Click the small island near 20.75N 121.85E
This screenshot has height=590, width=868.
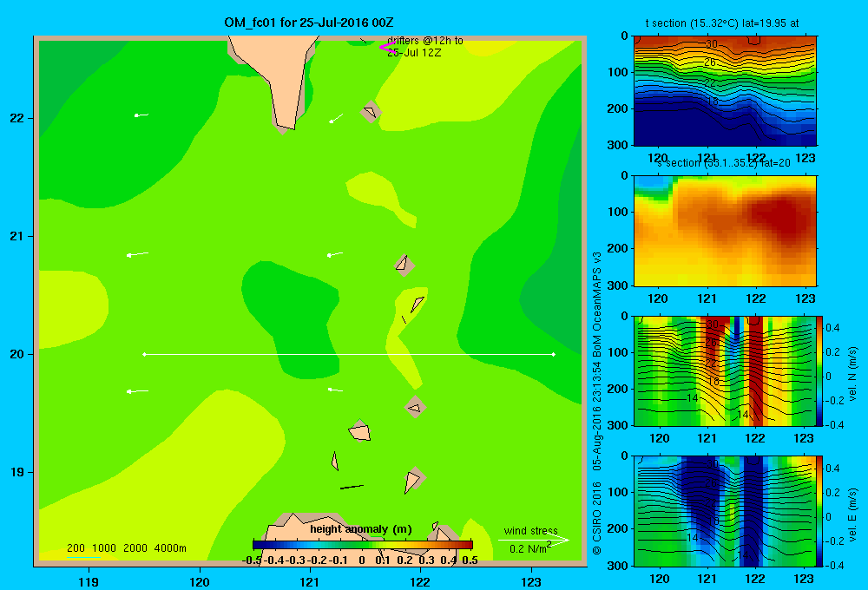pyautogui.click(x=404, y=265)
